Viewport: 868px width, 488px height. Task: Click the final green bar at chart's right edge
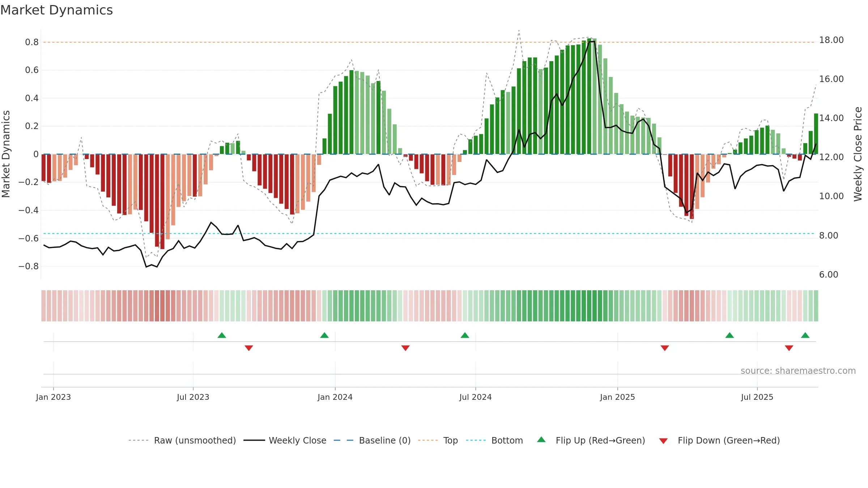(816, 134)
